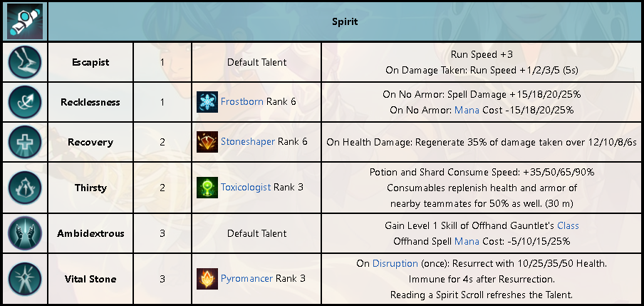Image resolution: width=644 pixels, height=306 pixels.
Task: Follow the Mana link in Recklessness row
Action: (467, 111)
